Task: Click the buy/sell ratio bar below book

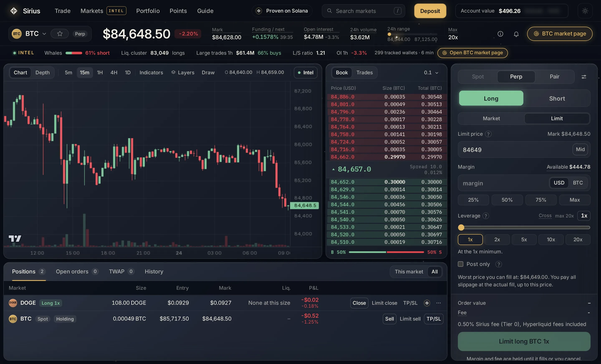Action: tap(386, 252)
